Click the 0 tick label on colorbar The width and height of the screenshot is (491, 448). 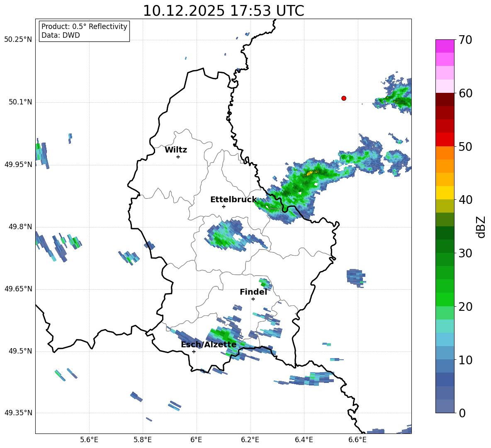(462, 413)
